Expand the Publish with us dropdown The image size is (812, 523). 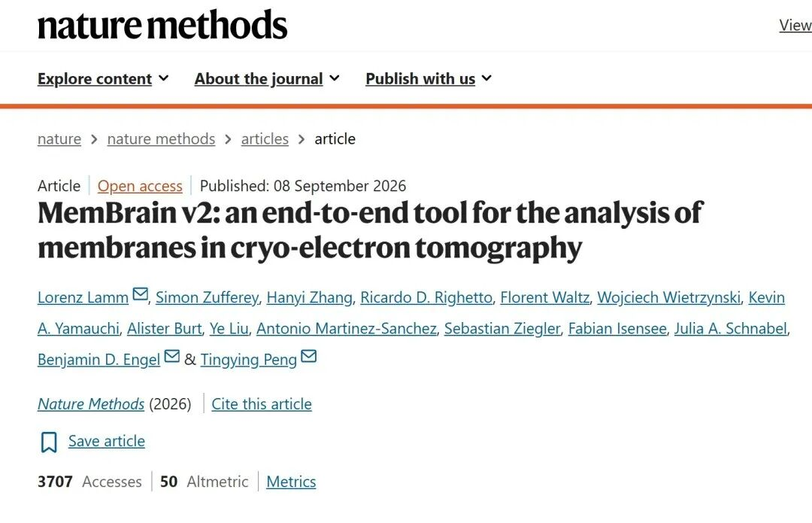tap(429, 79)
